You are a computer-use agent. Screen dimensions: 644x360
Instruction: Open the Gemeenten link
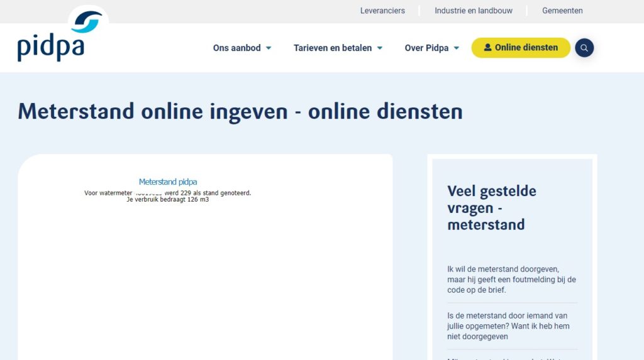562,11
